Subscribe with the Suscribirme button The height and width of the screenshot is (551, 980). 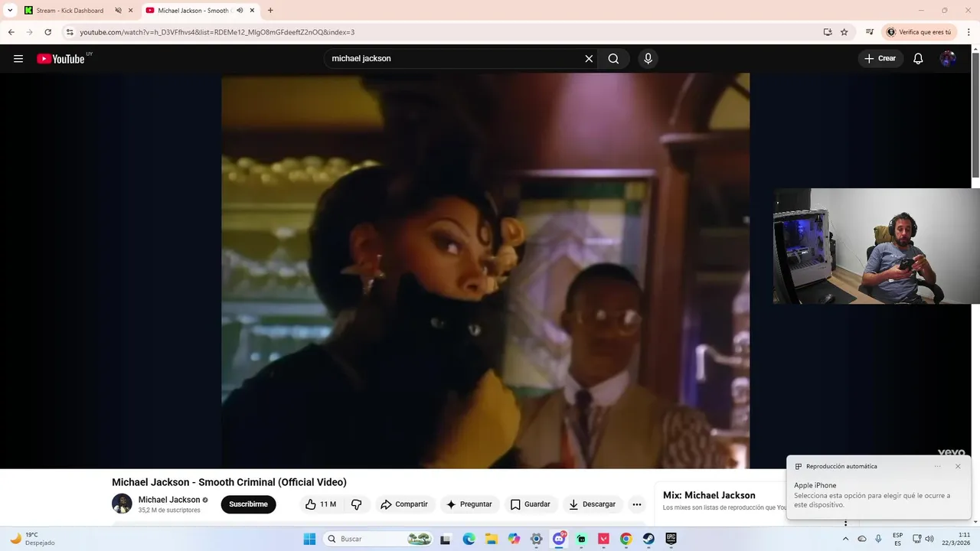(248, 504)
